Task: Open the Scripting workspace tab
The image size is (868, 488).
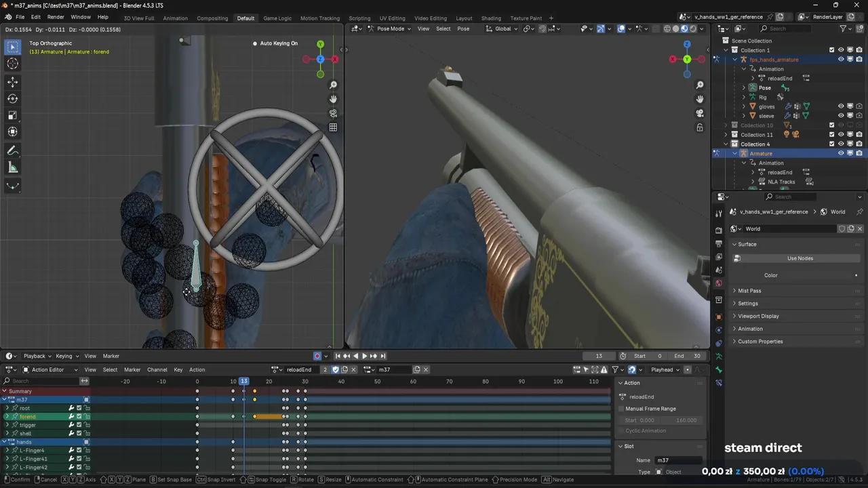Action: (359, 18)
